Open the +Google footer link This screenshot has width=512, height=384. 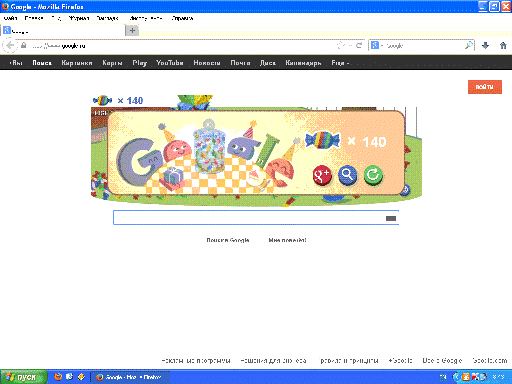[x=400, y=360]
